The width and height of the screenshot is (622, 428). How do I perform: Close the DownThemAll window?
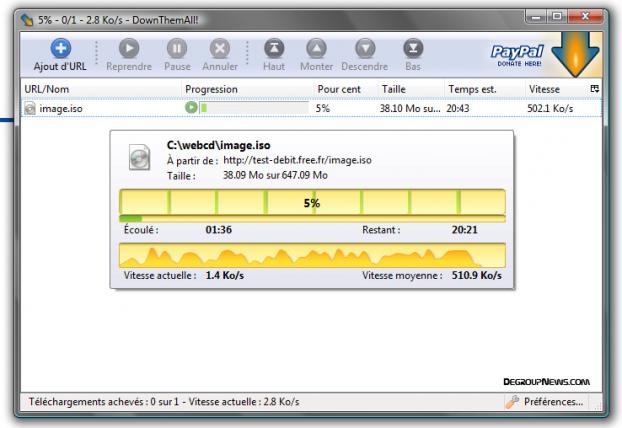pyautogui.click(x=586, y=16)
